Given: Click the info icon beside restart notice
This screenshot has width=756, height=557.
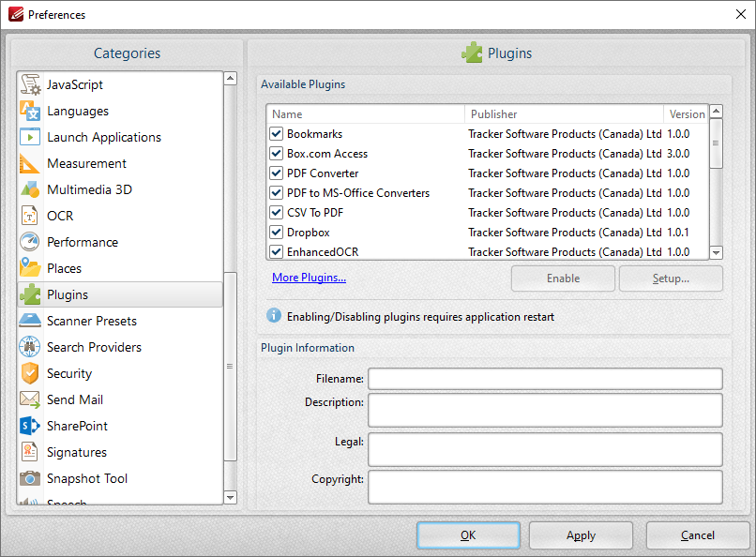Looking at the screenshot, I should point(274,316).
